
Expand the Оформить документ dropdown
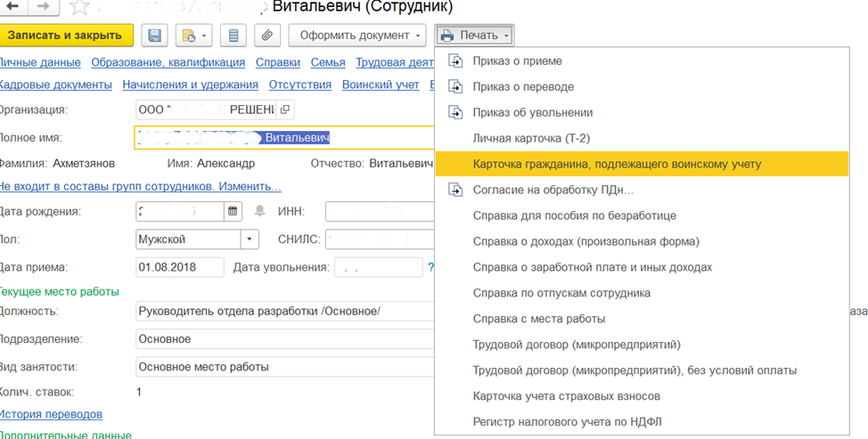(357, 36)
